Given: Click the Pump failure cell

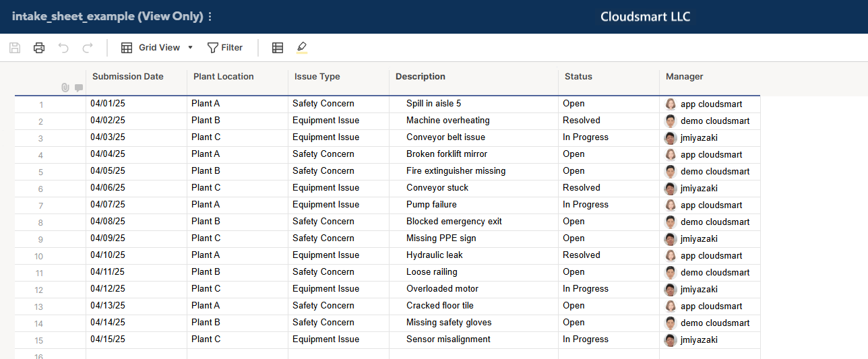Looking at the screenshot, I should click(474, 205).
